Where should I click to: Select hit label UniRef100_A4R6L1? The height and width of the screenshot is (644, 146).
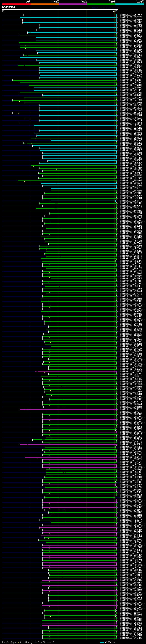pos(131,444)
